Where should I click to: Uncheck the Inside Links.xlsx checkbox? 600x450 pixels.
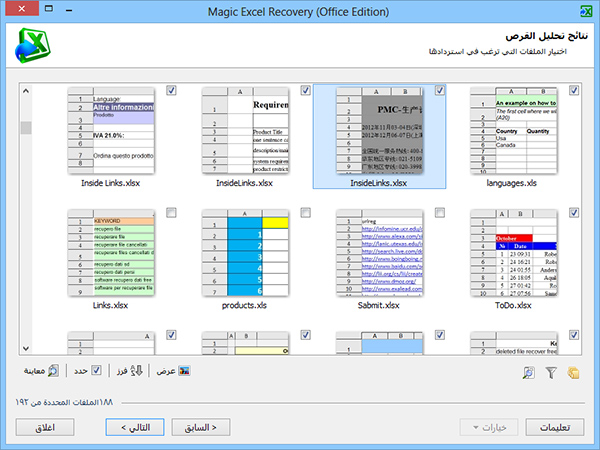pyautogui.click(x=171, y=90)
